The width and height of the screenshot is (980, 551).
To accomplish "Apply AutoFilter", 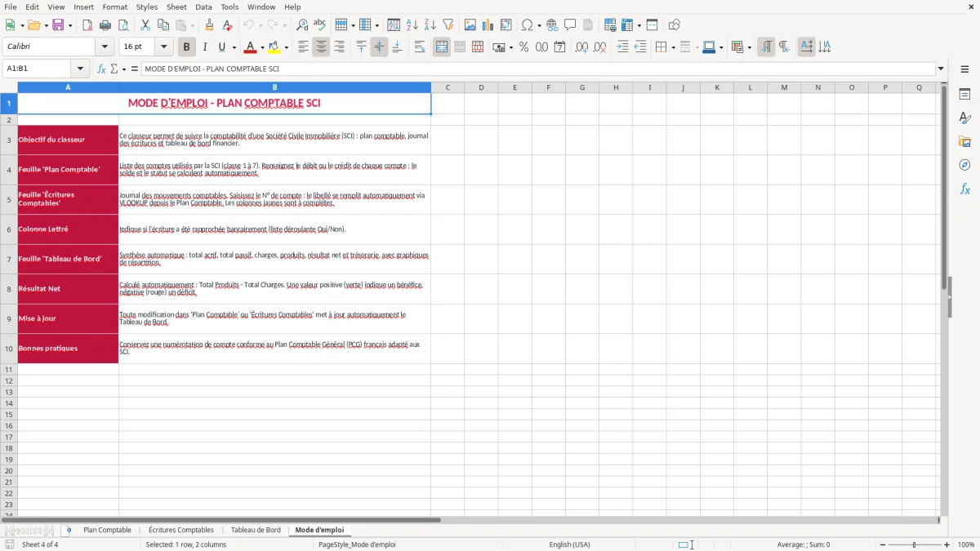I will [x=448, y=25].
